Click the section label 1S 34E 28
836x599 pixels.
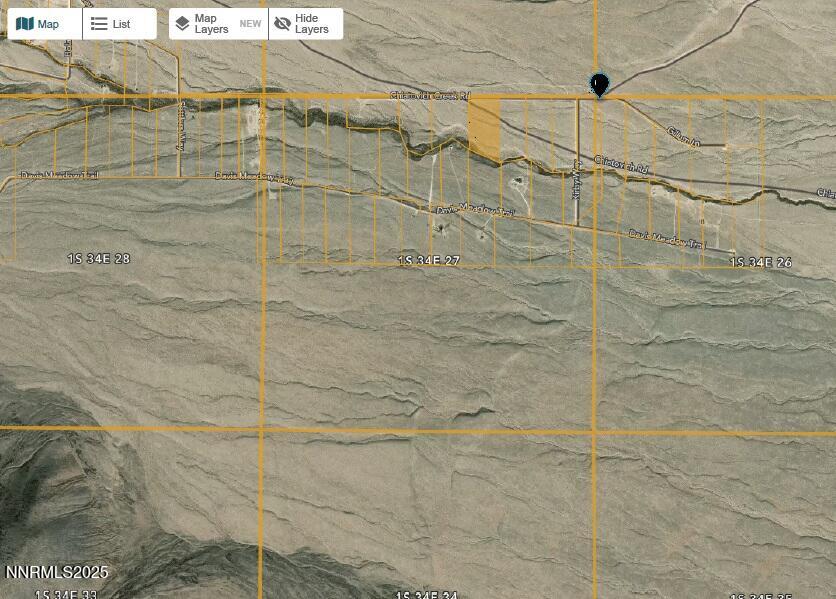pos(99,259)
